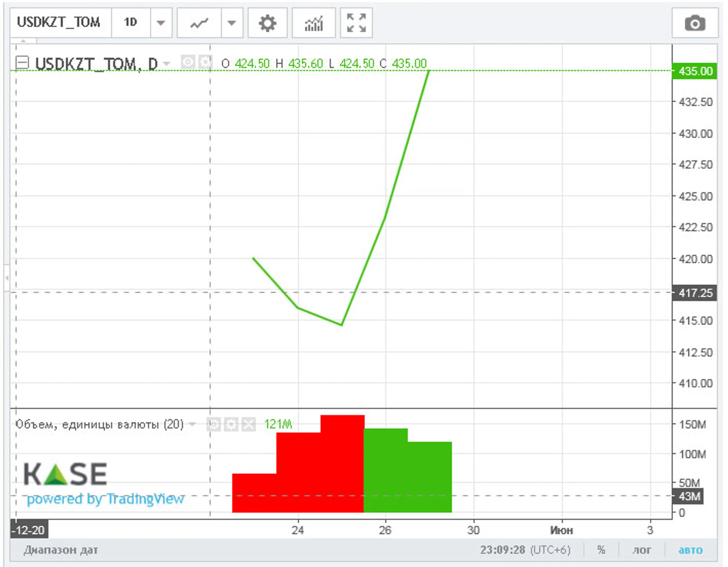Image resolution: width=728 pixels, height=567 pixels.
Task: Open USDKZT_TOM series settings gear
Action: tap(205, 62)
